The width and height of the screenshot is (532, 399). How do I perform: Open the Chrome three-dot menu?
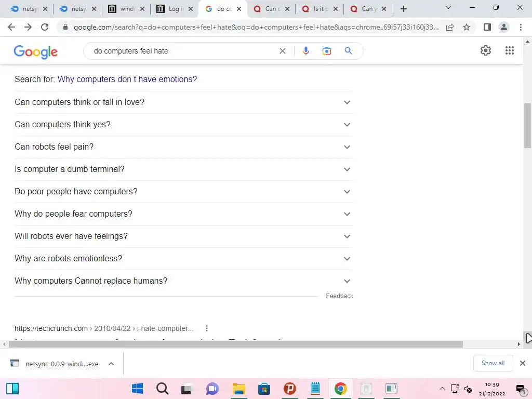[521, 27]
